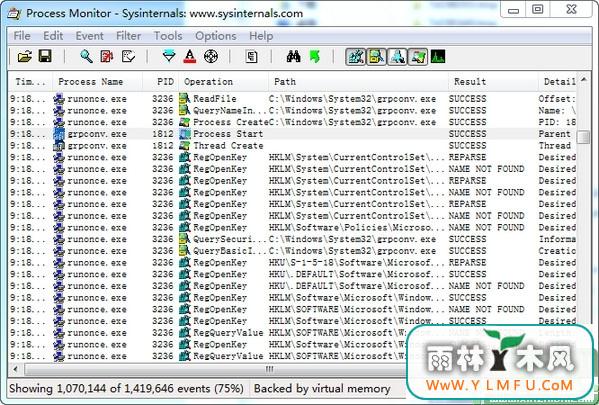The height and width of the screenshot is (405, 599).
Task: Click the Path column header
Action: pyautogui.click(x=358, y=81)
